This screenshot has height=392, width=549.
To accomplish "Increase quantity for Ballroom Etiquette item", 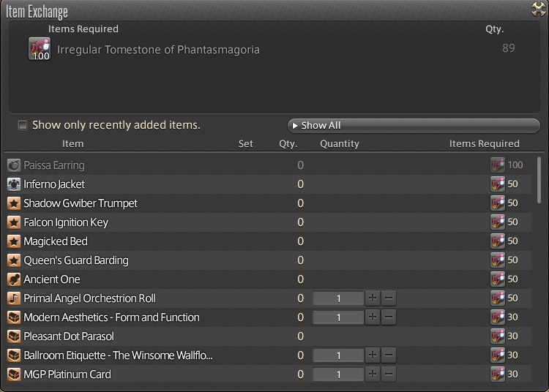I will coord(373,355).
